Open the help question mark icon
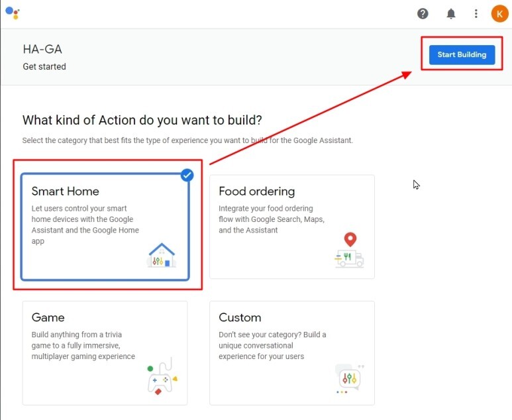Image resolution: width=512 pixels, height=420 pixels. coord(423,14)
